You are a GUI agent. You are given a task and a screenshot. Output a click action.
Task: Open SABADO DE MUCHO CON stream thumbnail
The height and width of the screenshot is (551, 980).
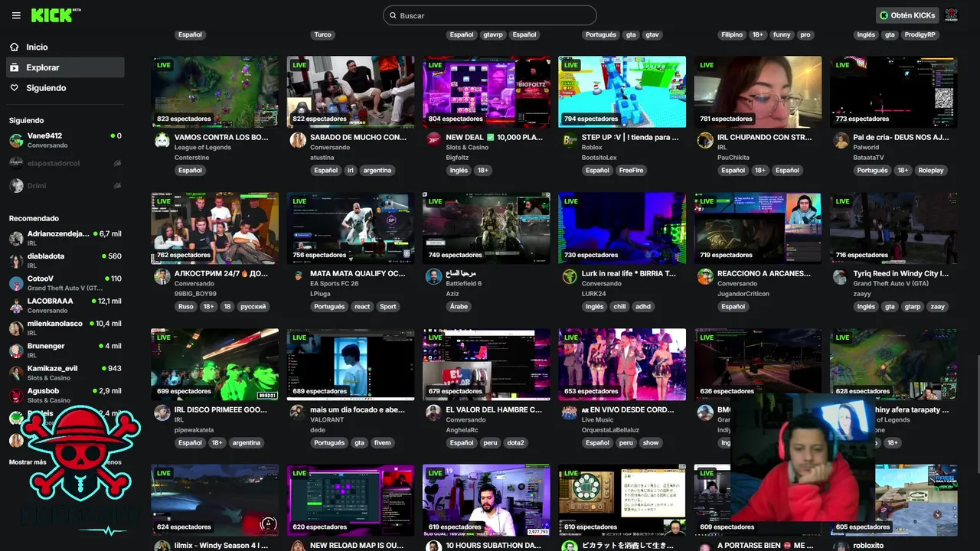tap(351, 92)
